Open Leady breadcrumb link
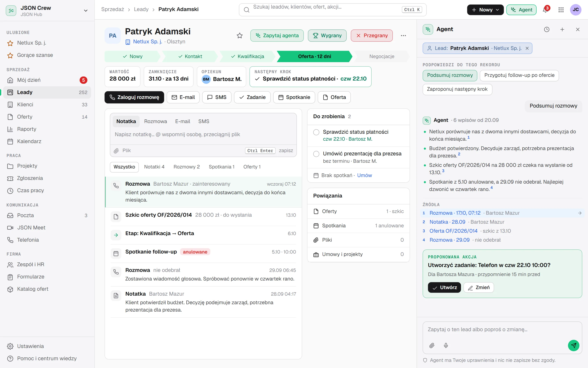The height and width of the screenshot is (368, 588). 141,9
